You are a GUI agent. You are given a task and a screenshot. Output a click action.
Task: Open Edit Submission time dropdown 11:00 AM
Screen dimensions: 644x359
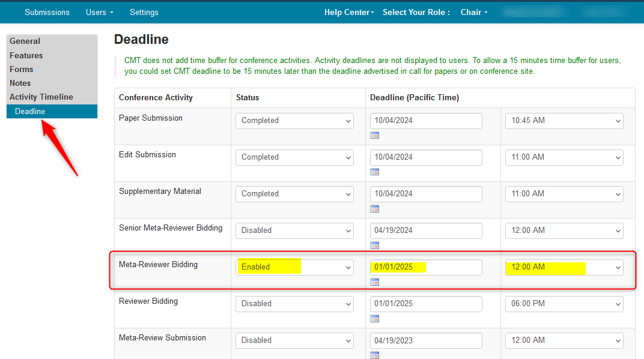pos(564,157)
